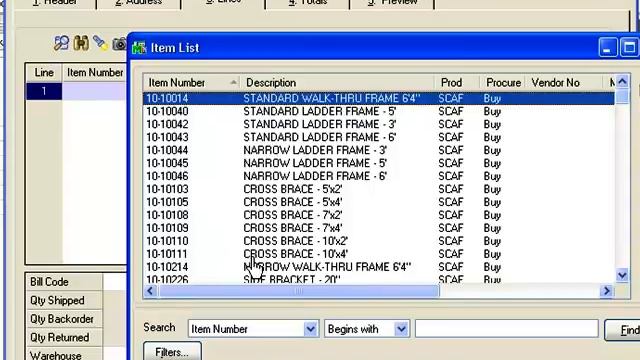
Task: Click the Vendor No column header
Action: (564, 83)
